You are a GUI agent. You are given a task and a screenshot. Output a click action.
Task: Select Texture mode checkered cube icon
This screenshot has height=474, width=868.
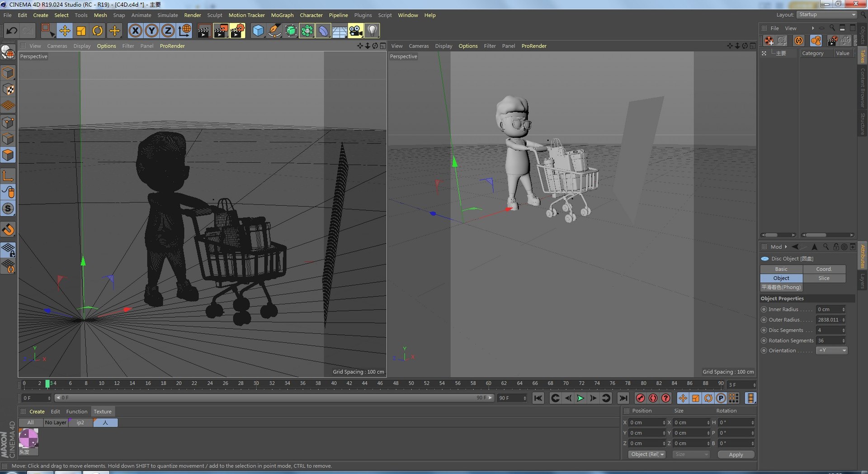tap(8, 89)
